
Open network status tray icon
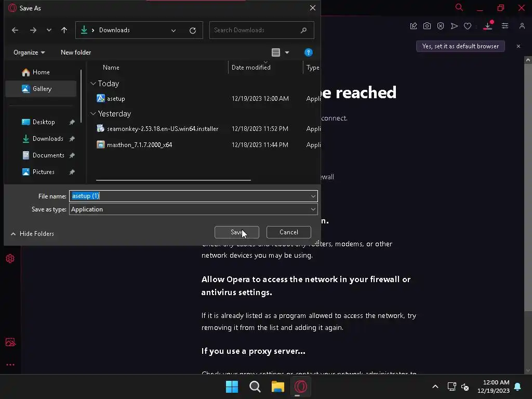[452, 387]
